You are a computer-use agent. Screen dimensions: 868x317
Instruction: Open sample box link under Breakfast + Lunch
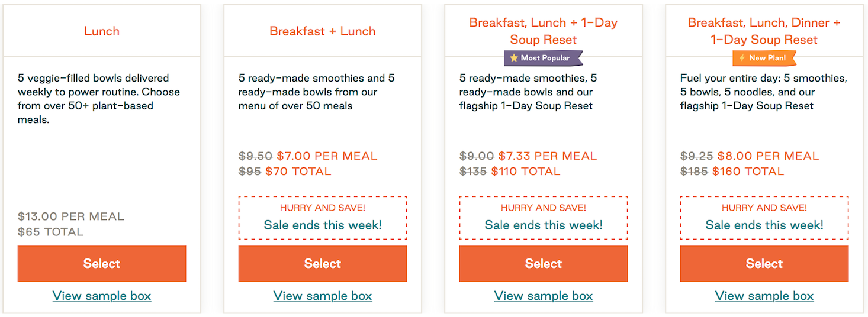click(323, 296)
